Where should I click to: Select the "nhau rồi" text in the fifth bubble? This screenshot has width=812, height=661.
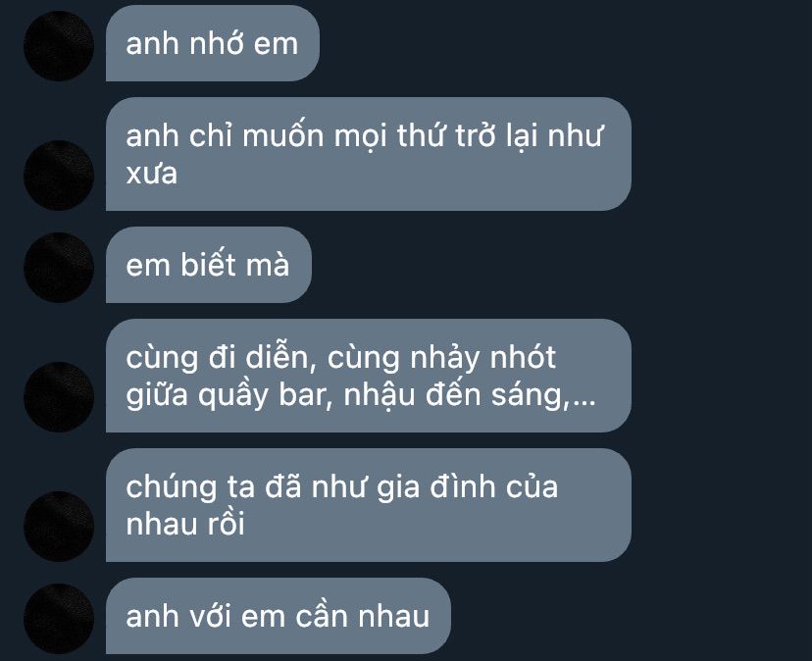[185, 524]
